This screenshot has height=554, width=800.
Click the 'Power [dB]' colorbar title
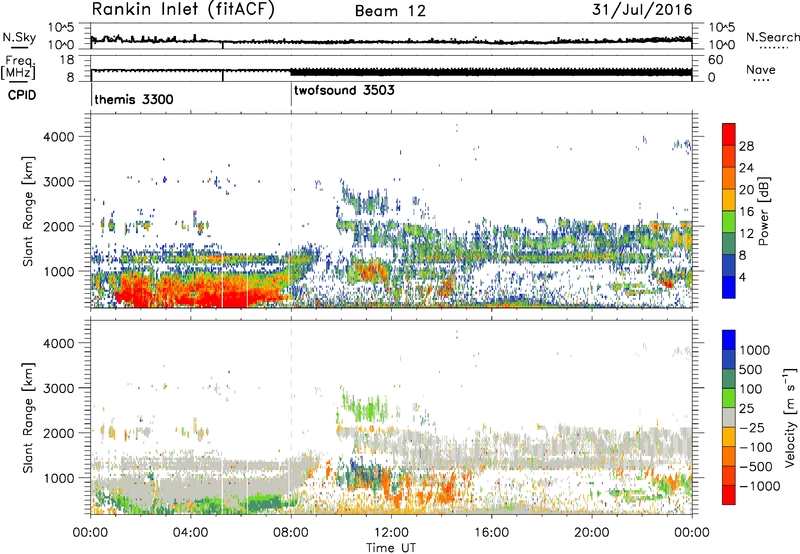(x=763, y=211)
